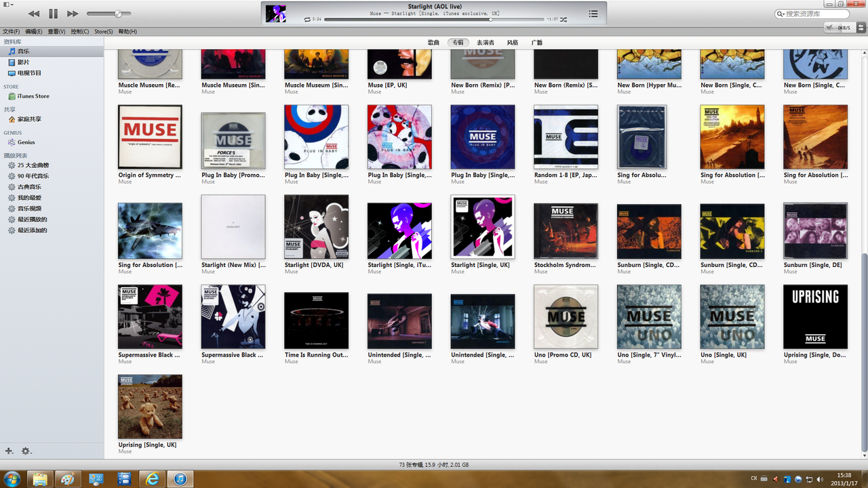Screen dimensions: 868x488
Task: Open the 最近添加的 smart playlist
Action: tap(52, 230)
